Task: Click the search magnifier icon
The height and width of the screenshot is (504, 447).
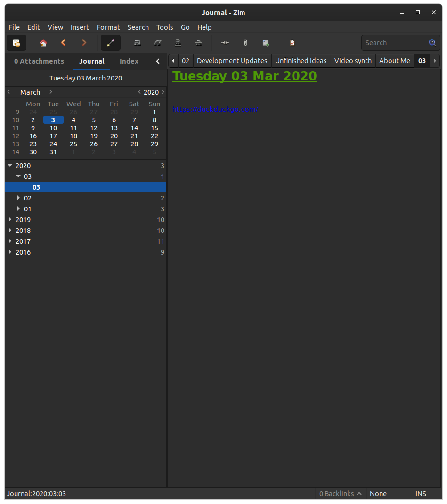Action: (x=432, y=43)
